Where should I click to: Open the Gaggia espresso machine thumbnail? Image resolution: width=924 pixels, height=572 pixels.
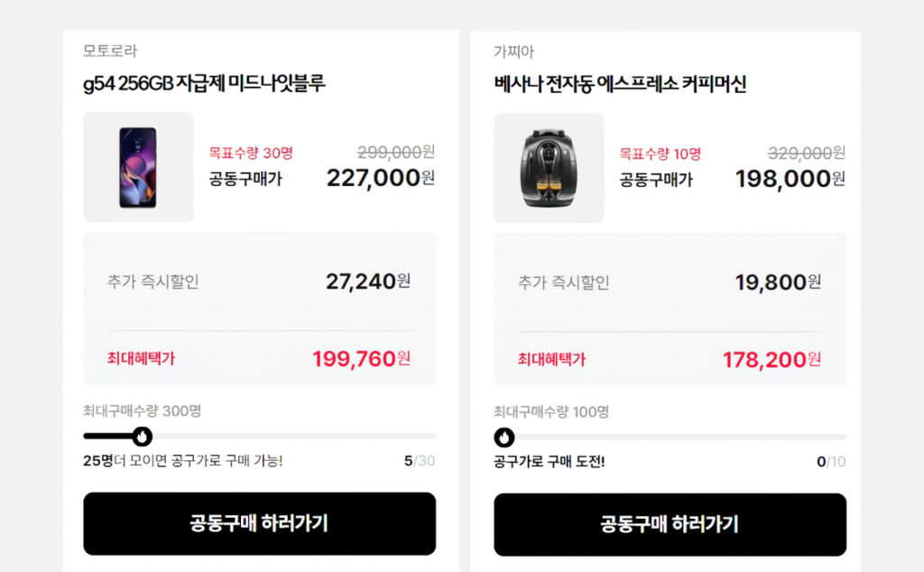pyautogui.click(x=549, y=167)
